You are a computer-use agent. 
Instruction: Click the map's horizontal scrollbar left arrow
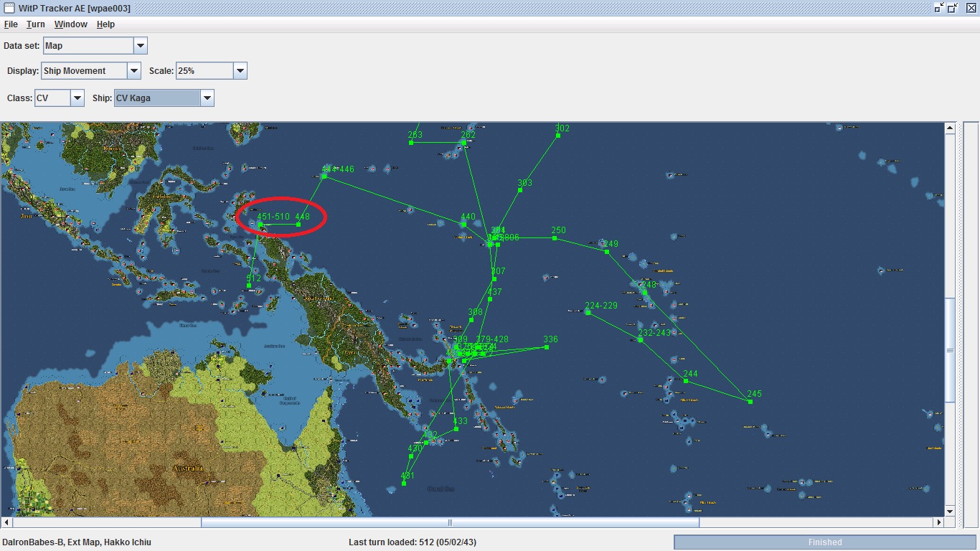pos(6,522)
